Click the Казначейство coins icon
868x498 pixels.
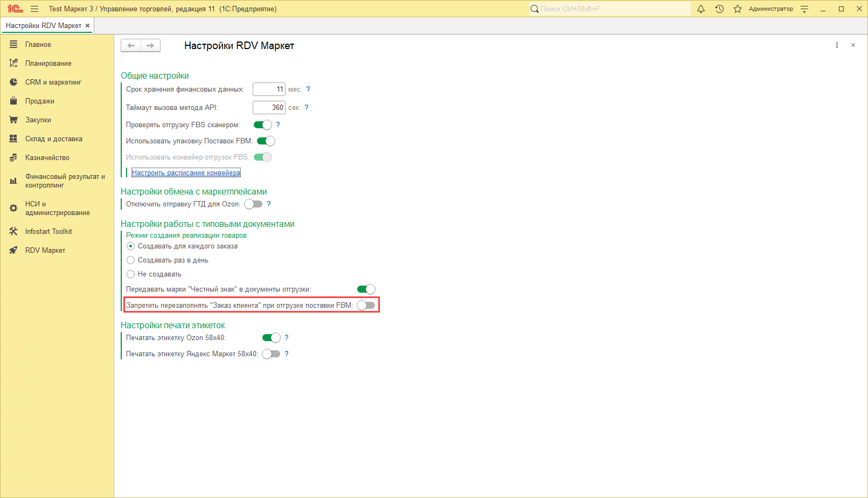point(13,157)
